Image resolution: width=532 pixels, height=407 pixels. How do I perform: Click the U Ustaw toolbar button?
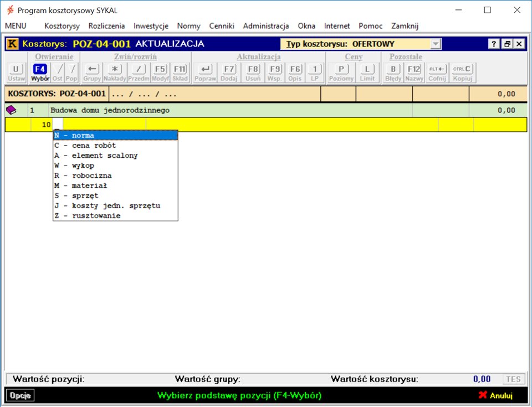click(x=16, y=73)
